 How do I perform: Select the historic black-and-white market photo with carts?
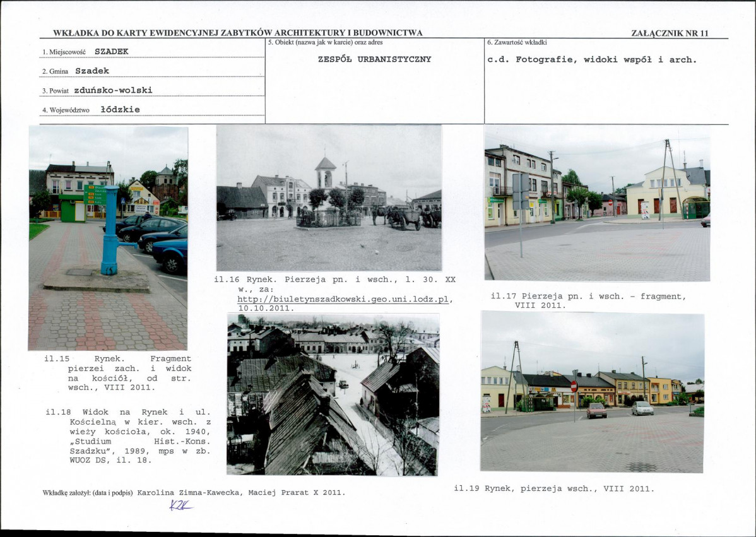[x=329, y=198]
